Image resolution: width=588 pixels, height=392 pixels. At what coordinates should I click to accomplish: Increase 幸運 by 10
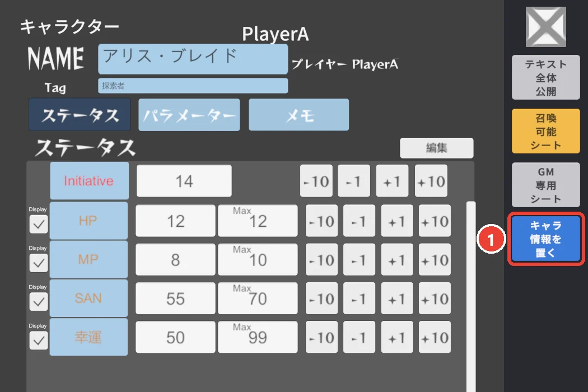point(435,337)
